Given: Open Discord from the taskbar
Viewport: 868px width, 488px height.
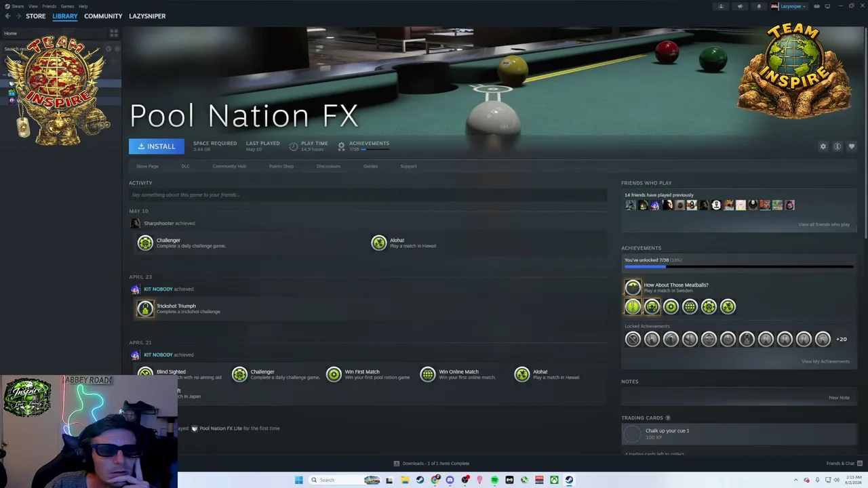Looking at the screenshot, I should click(450, 480).
